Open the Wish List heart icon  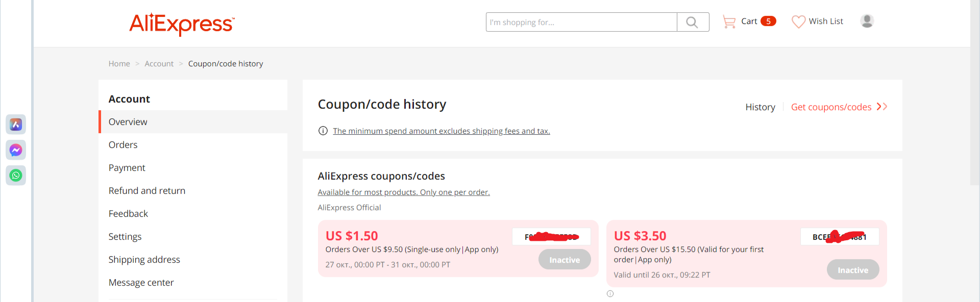point(798,21)
